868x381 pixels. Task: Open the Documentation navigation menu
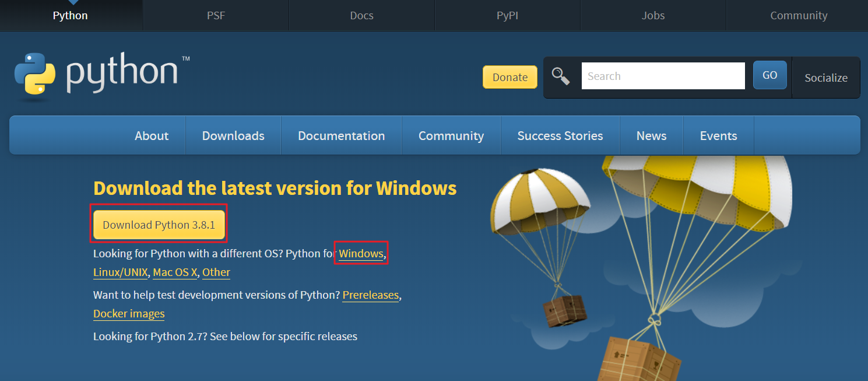(x=341, y=135)
